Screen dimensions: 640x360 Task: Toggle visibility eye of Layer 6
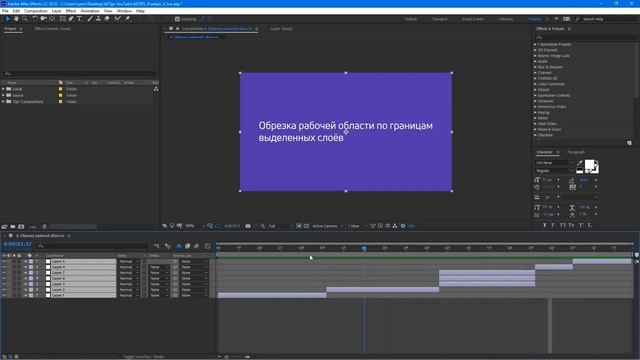[x=4, y=278]
